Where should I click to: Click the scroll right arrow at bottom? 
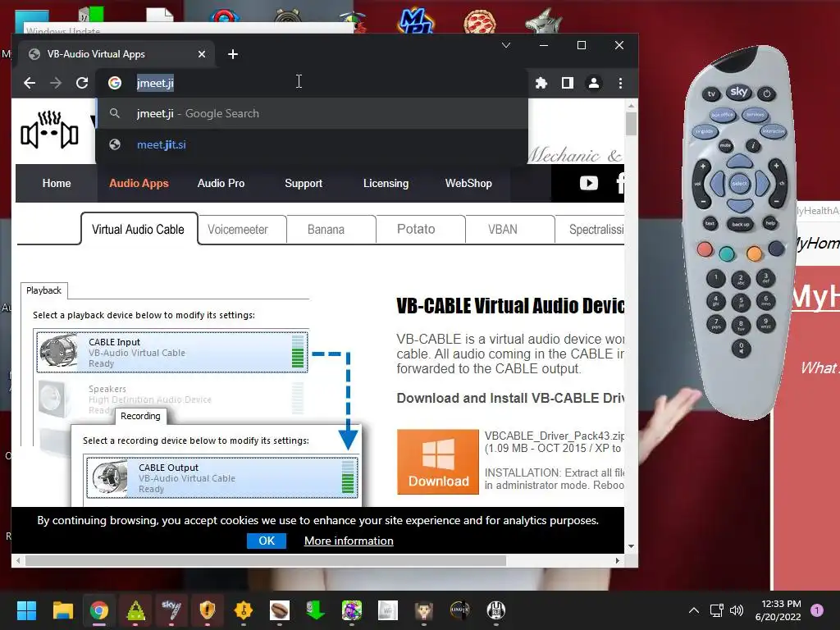pos(617,560)
